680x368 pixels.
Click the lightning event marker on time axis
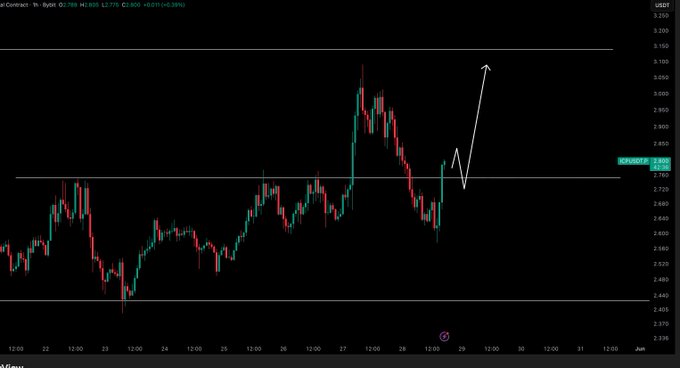tap(444, 336)
